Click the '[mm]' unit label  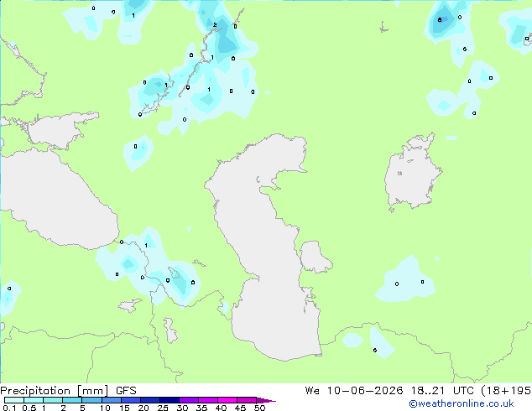click(92, 391)
